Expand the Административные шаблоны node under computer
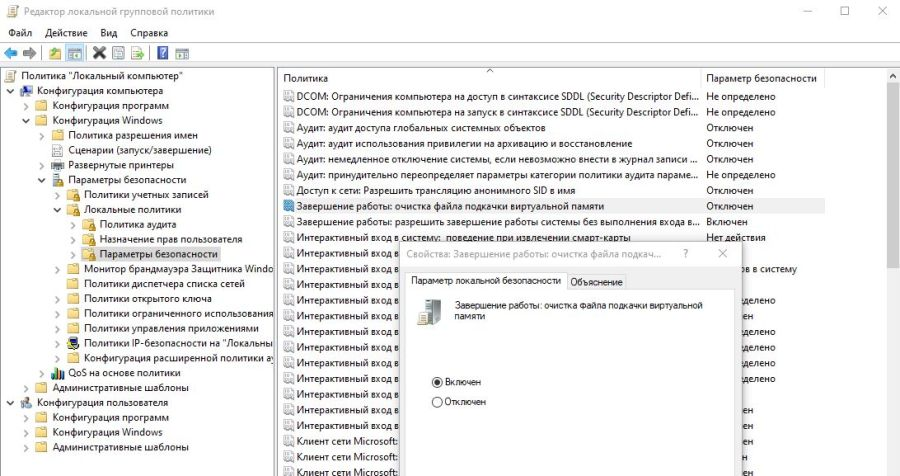 (26, 388)
